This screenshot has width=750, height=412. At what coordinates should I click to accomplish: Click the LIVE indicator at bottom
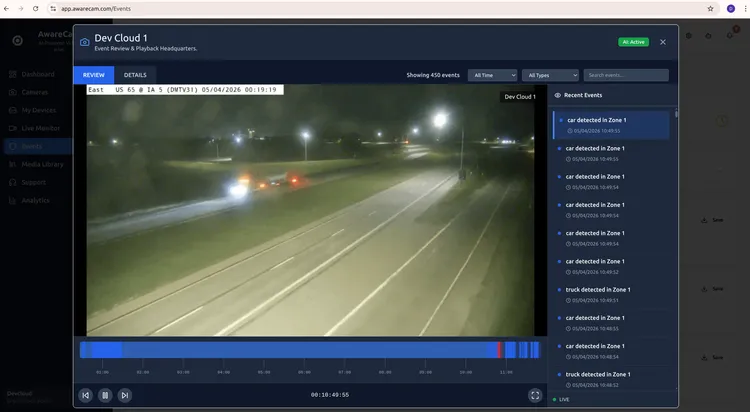pos(561,400)
